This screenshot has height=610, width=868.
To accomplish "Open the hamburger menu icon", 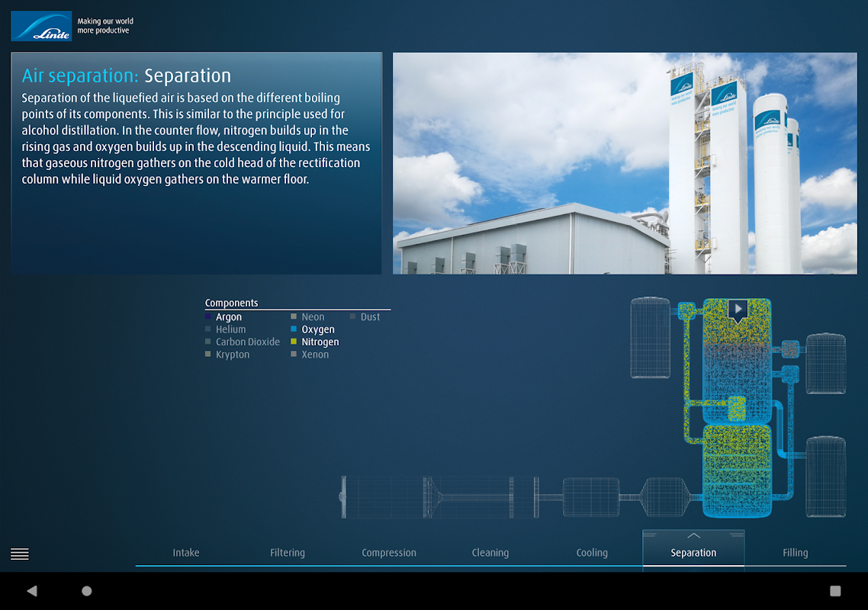I will [19, 554].
